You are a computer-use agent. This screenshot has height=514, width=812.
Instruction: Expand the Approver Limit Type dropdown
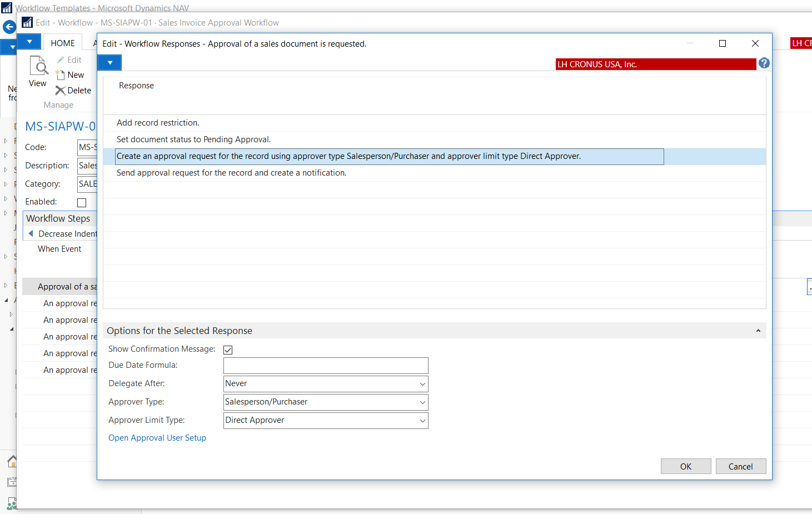point(422,421)
